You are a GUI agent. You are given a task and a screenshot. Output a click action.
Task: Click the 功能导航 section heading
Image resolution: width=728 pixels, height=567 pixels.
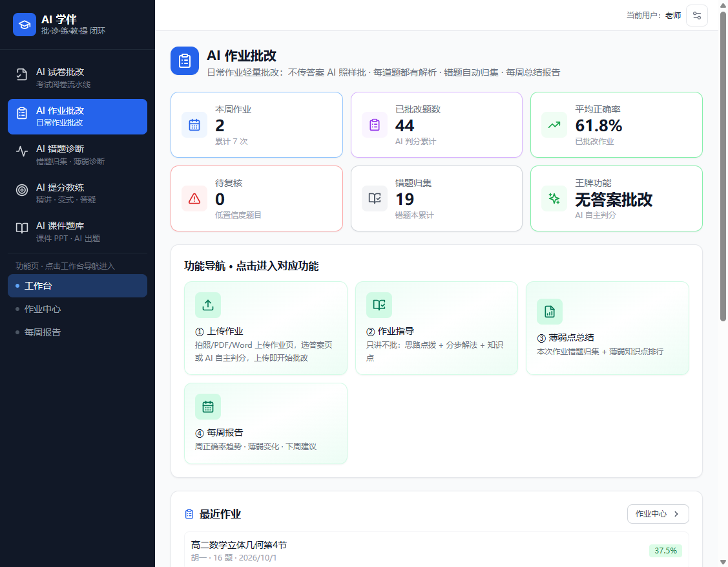pos(251,266)
